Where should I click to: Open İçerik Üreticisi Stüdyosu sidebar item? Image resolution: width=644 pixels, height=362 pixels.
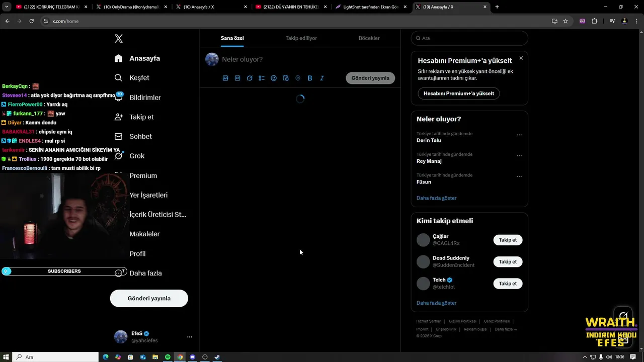coord(157,215)
